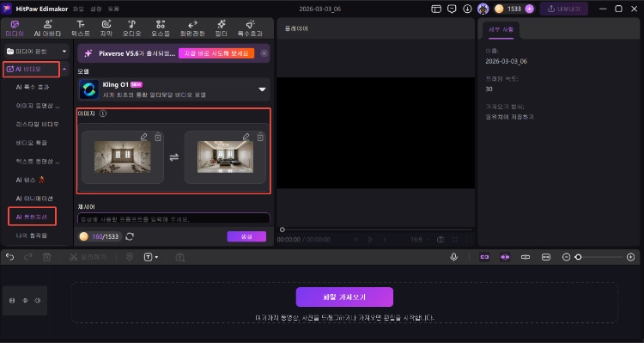Screen dimensions: 644x343
Task: Toggle the magnetic snap icon
Action: tap(505, 257)
